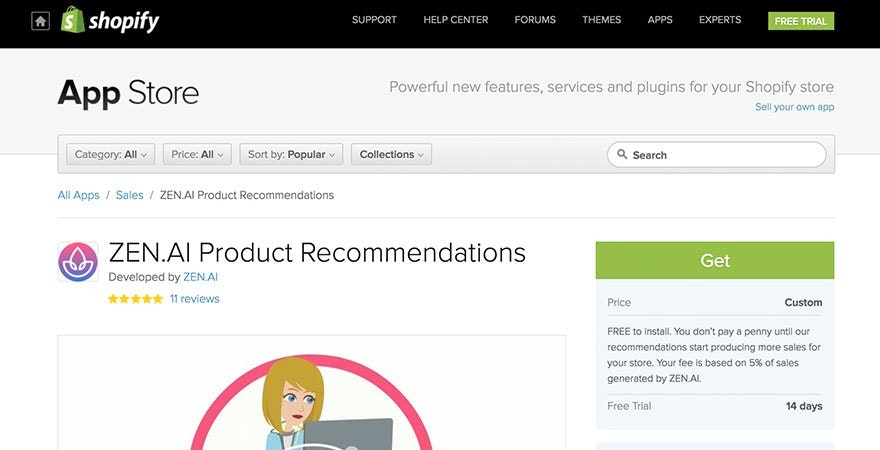The height and width of the screenshot is (450, 880).
Task: Open the Price: All dropdown
Action: click(x=198, y=155)
